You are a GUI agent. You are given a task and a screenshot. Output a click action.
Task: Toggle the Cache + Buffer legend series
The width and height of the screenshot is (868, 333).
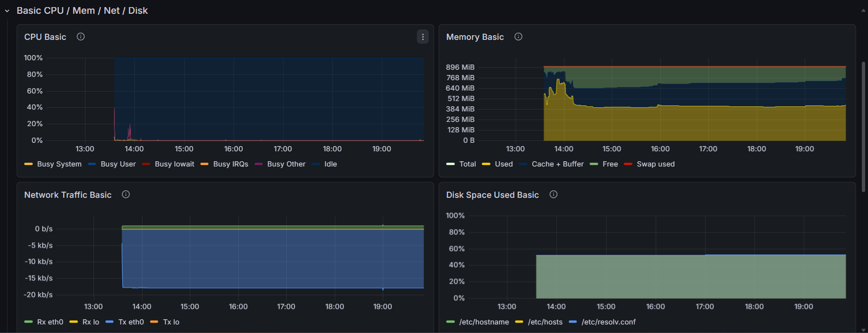point(557,164)
